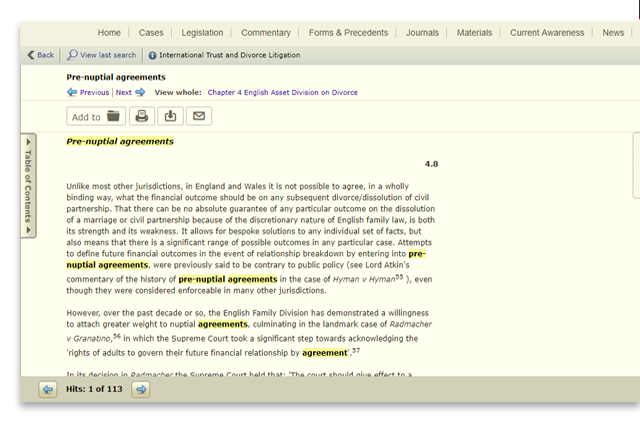
Task: Go to the previous search hit arrow
Action: point(48,389)
